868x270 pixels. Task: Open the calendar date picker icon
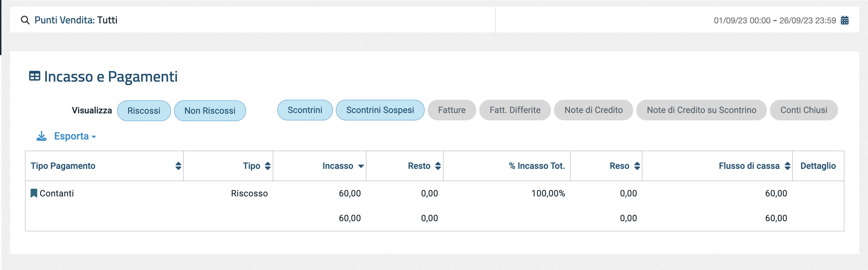[x=845, y=20]
